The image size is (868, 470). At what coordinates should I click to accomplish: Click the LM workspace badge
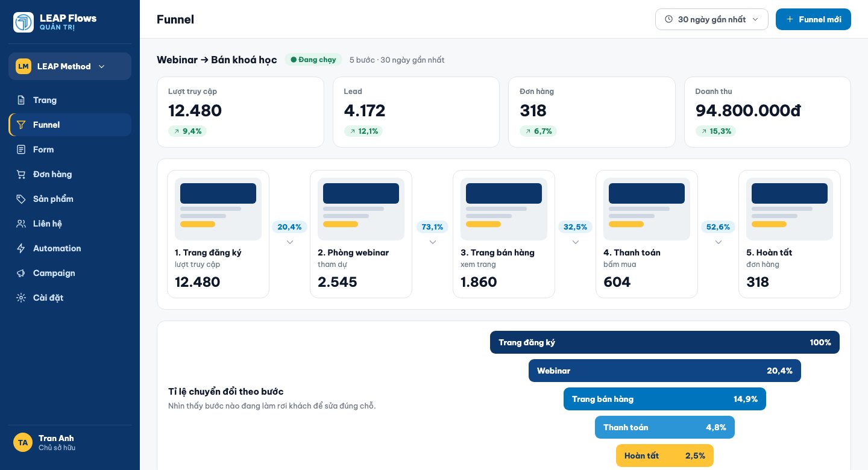[x=24, y=66]
